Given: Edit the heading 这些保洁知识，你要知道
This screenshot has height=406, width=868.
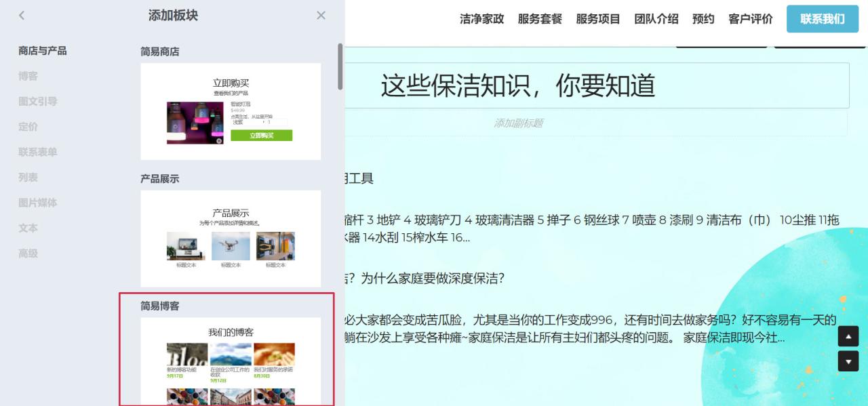Looking at the screenshot, I should tap(518, 85).
